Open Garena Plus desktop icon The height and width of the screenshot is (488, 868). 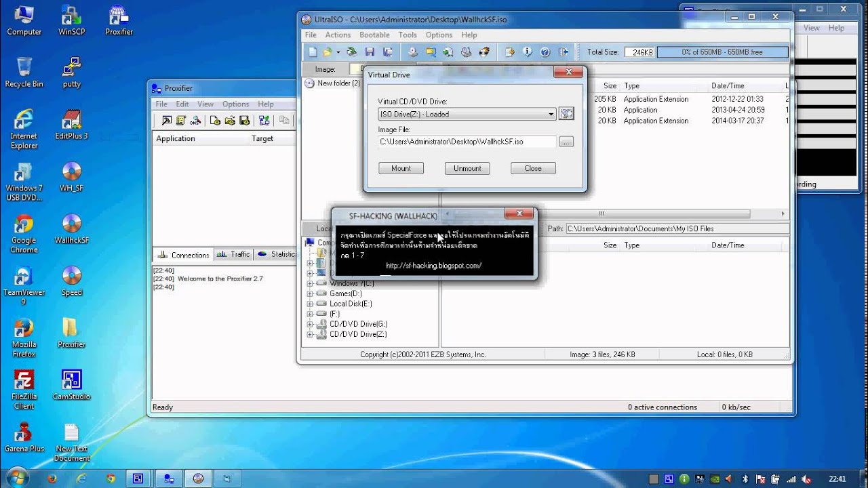click(24, 437)
